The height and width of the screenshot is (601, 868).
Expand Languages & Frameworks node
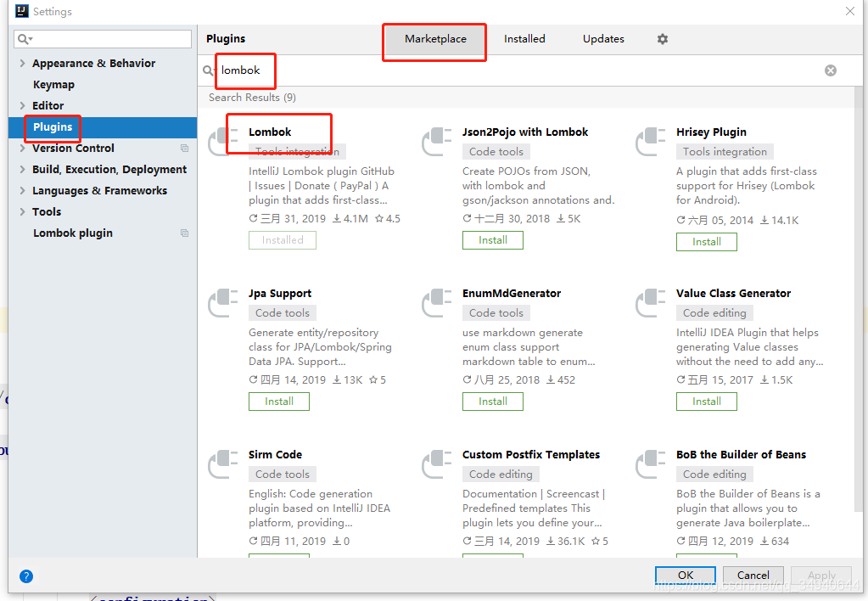point(22,190)
